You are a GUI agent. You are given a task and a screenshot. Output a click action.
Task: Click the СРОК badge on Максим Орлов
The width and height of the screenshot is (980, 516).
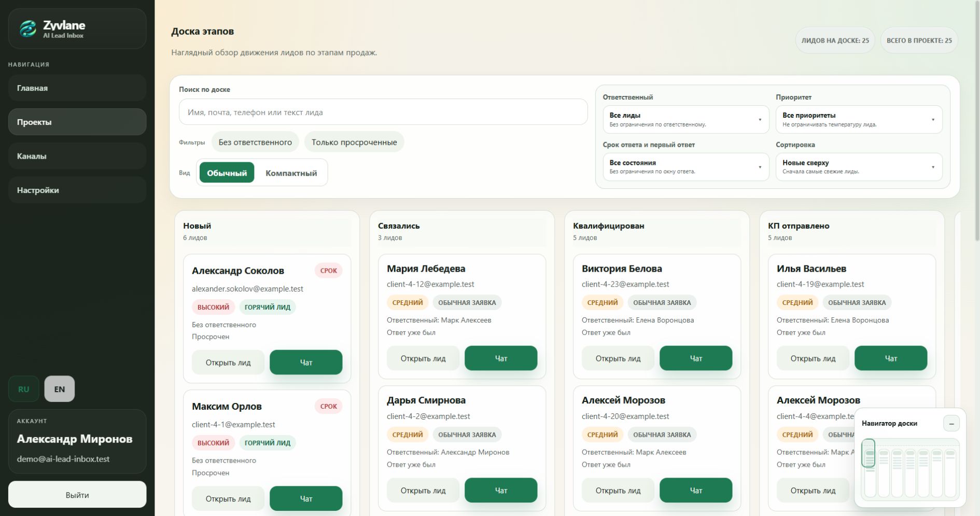point(328,407)
